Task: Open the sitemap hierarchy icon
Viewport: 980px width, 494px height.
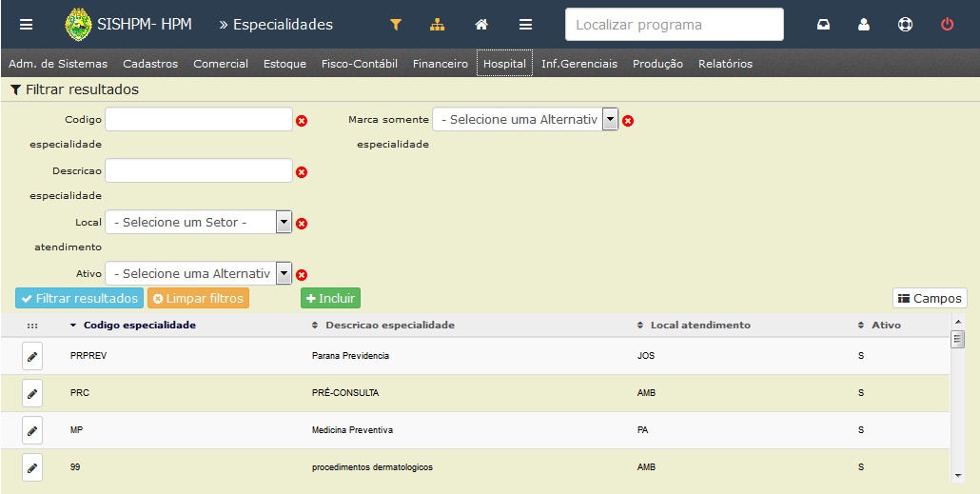Action: click(438, 25)
